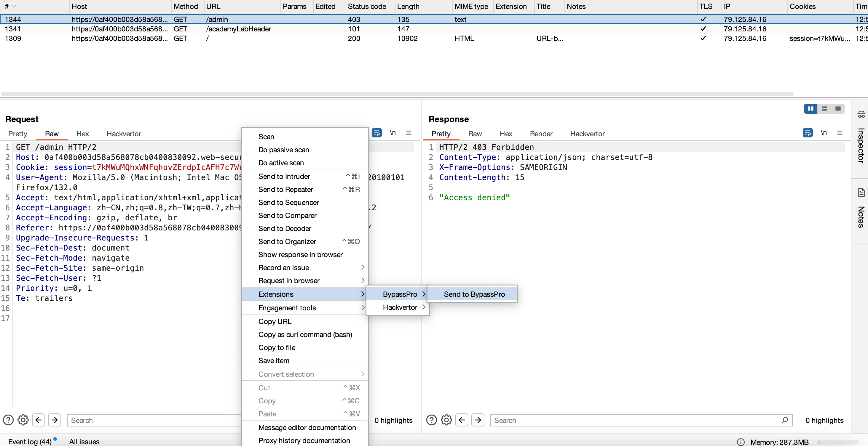This screenshot has width=868, height=446.
Task: Open search settings gear under Request editor
Action: pos(23,420)
